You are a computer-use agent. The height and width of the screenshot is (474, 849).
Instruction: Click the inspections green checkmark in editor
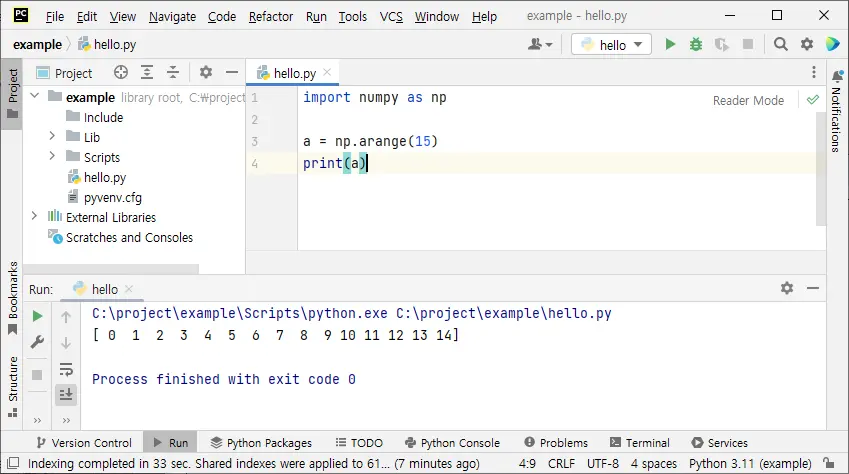pyautogui.click(x=812, y=100)
